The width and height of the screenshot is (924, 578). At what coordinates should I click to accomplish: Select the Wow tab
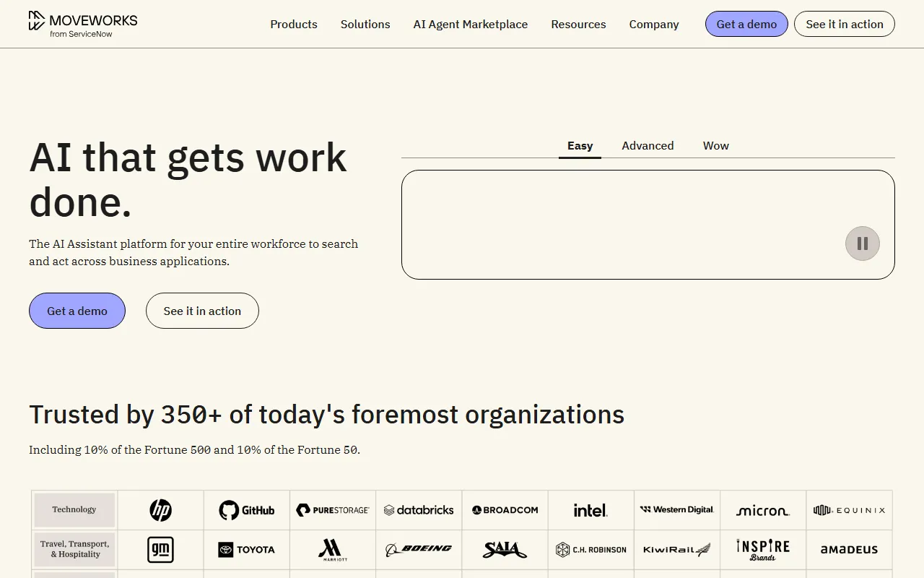715,145
